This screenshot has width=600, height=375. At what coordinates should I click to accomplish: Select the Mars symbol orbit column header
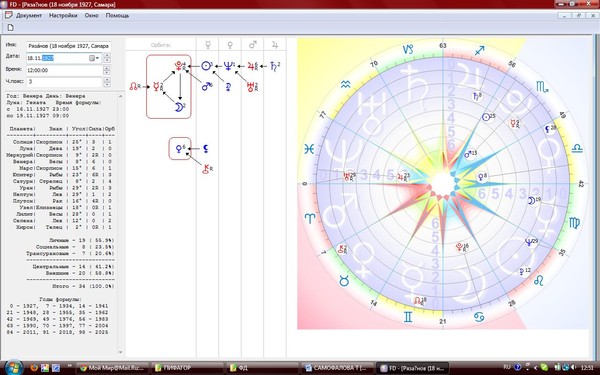tap(253, 45)
